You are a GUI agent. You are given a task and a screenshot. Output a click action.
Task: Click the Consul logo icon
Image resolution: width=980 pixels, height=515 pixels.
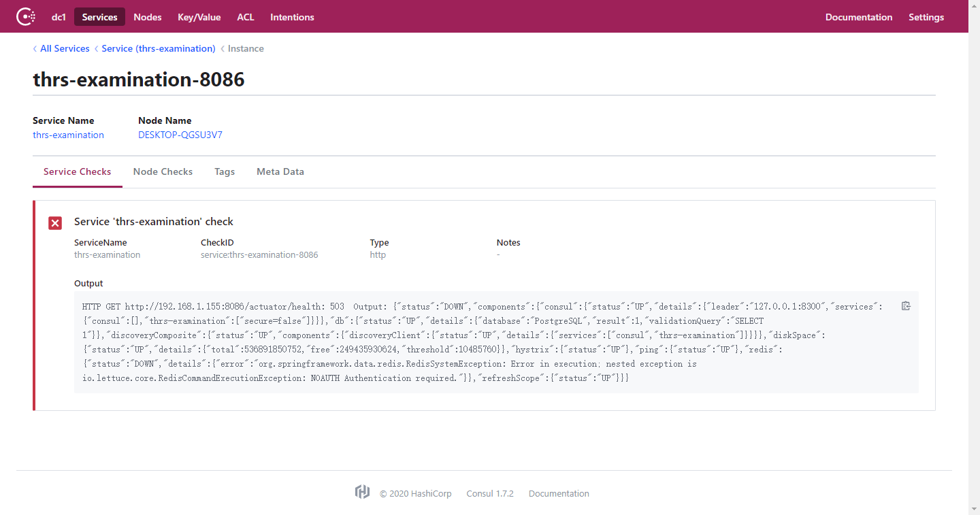click(25, 16)
